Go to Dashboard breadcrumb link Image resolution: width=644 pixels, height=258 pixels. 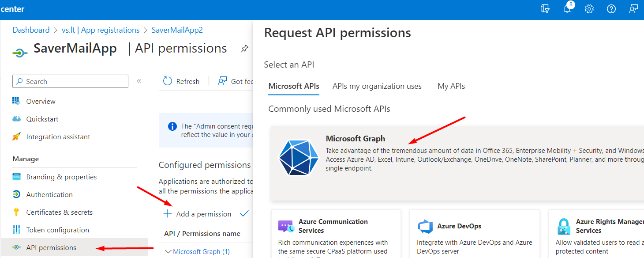pos(31,30)
